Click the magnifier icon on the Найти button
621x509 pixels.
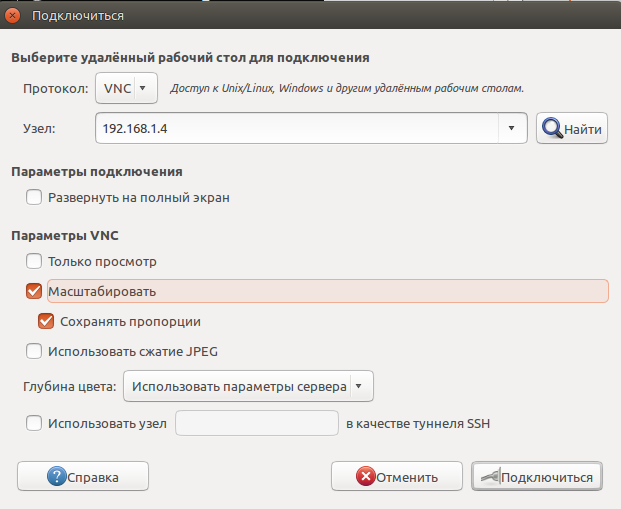(x=552, y=129)
